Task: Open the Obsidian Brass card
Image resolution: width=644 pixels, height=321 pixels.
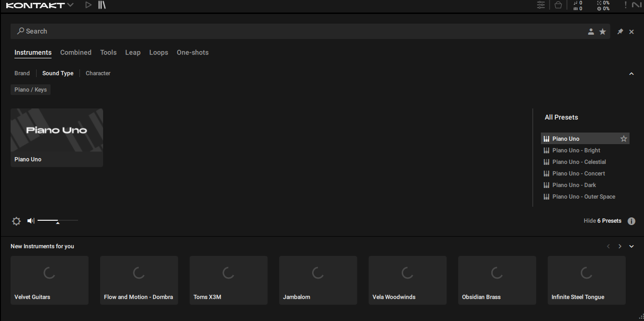Action: click(498, 280)
